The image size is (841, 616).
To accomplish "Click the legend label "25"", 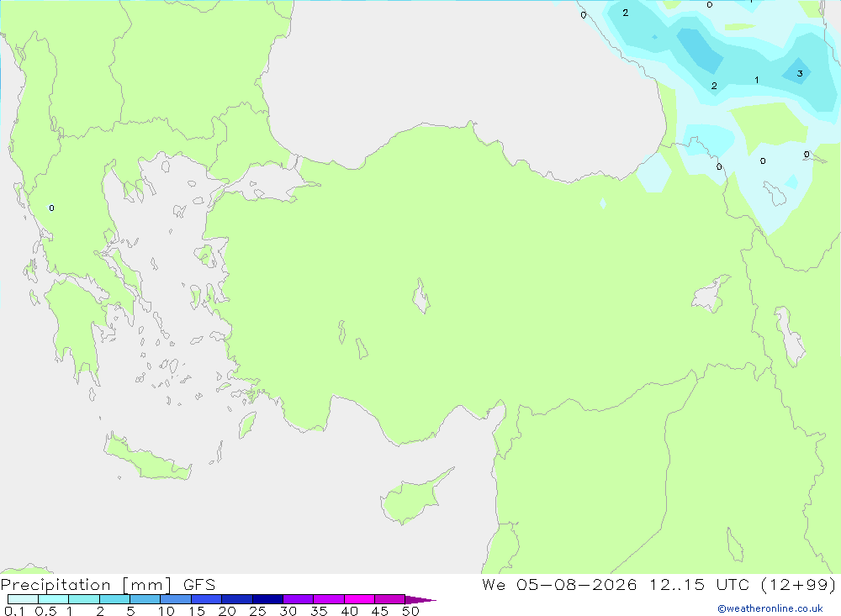I will coord(257,611).
